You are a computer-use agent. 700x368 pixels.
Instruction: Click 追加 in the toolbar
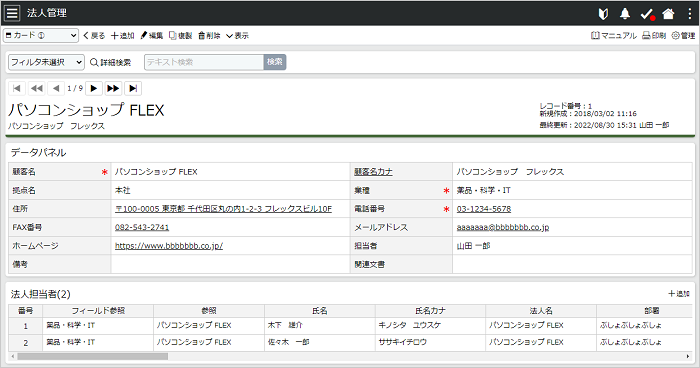coord(123,36)
